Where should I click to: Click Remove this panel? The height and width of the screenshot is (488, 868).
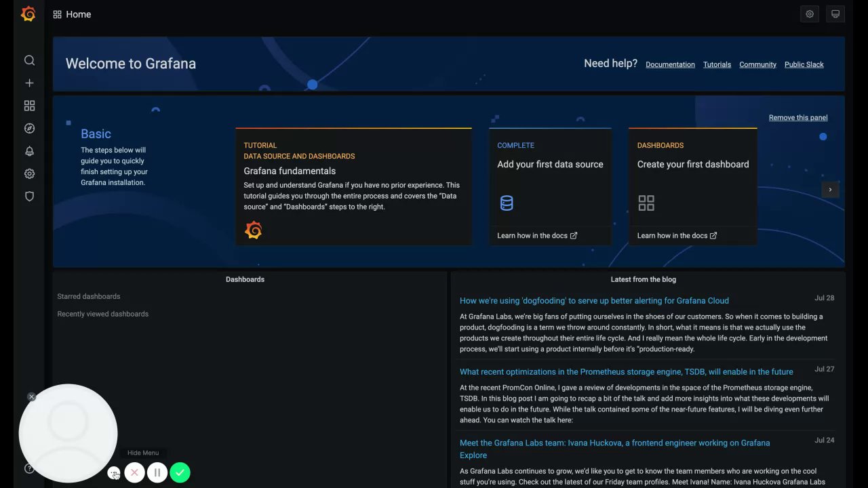point(798,117)
